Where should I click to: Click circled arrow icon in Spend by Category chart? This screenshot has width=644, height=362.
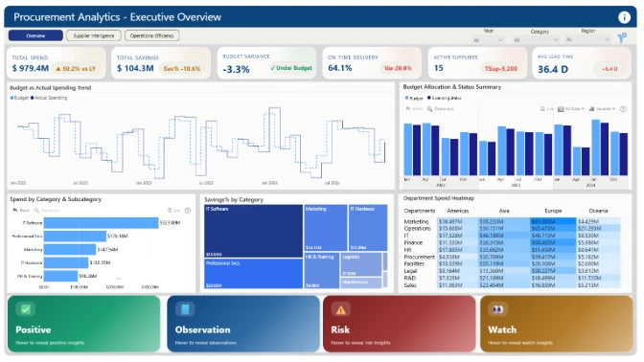click(188, 210)
